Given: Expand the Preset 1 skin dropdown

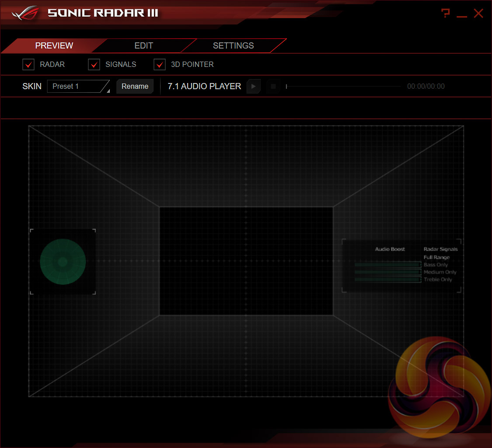Looking at the screenshot, I should (x=78, y=86).
